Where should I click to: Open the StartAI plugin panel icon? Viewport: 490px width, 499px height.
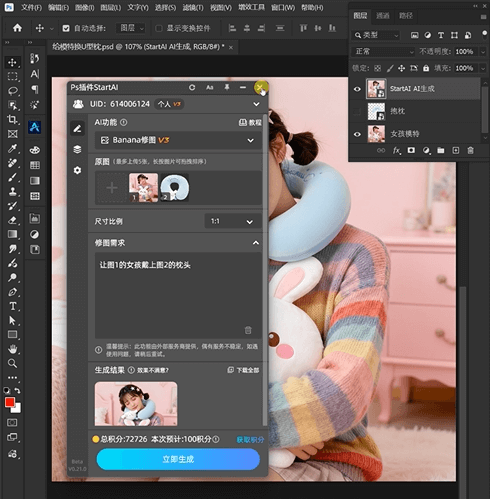tap(35, 127)
